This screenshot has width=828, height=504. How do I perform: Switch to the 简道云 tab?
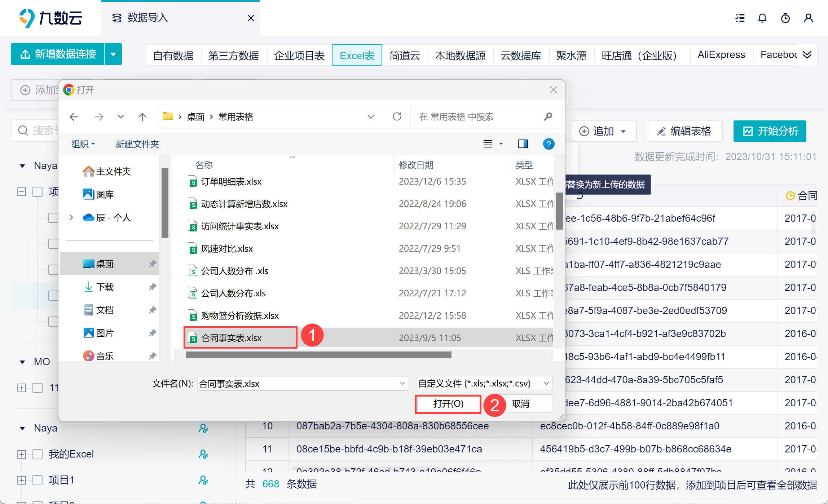[405, 55]
